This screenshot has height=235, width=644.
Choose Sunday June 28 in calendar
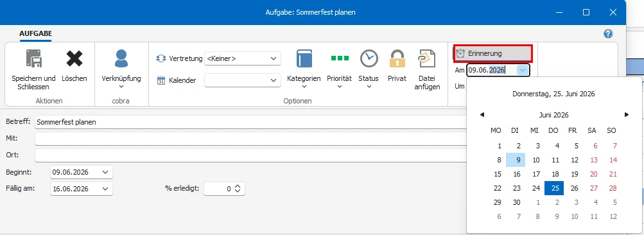click(x=613, y=188)
